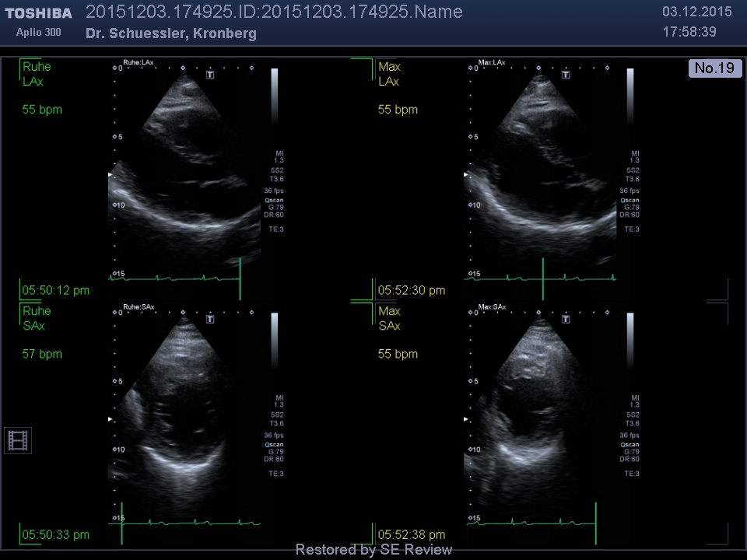
Task: Click the grayscale bar in Max SAx panel
Action: tap(630, 341)
